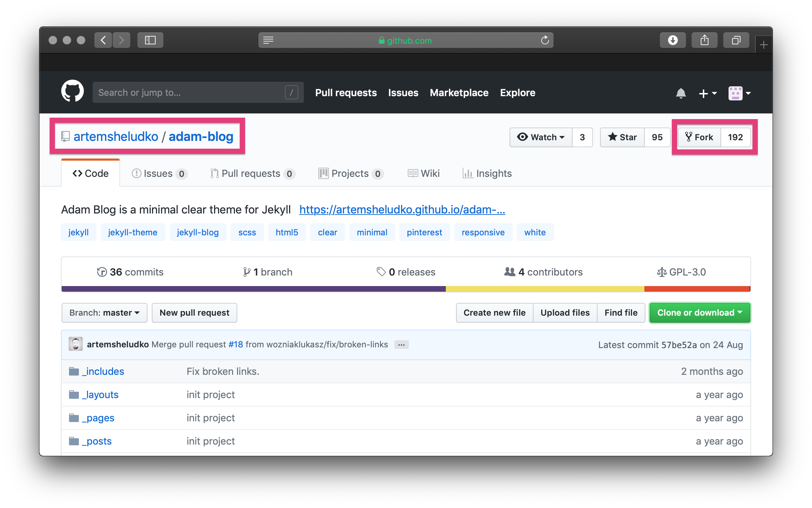Click the New pull request button
This screenshot has width=812, height=508.
coord(194,312)
